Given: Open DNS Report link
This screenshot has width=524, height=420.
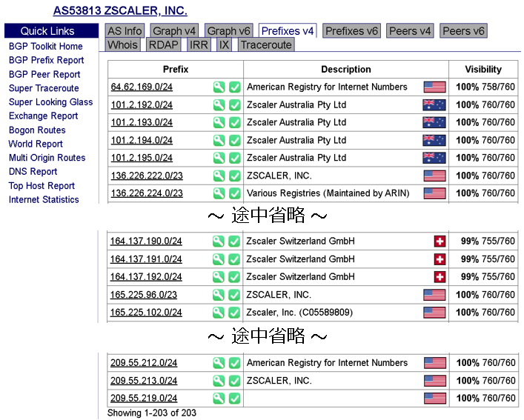Looking at the screenshot, I should (x=33, y=172).
